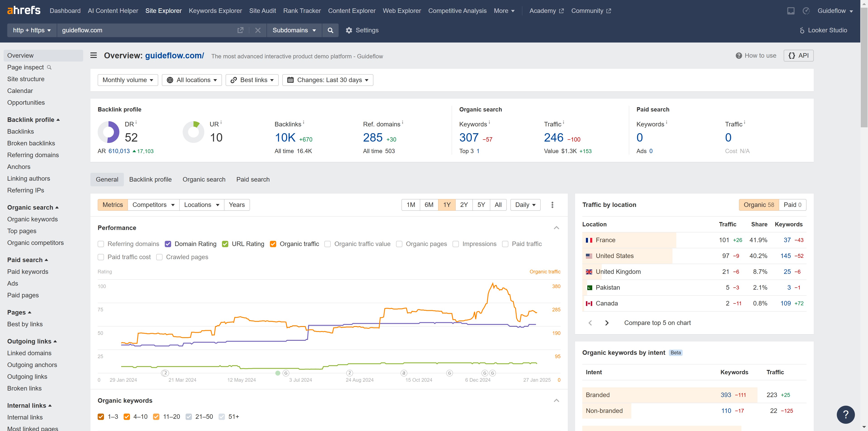The image size is (868, 431).
Task: Open the chart three-dot options menu
Action: (x=552, y=205)
